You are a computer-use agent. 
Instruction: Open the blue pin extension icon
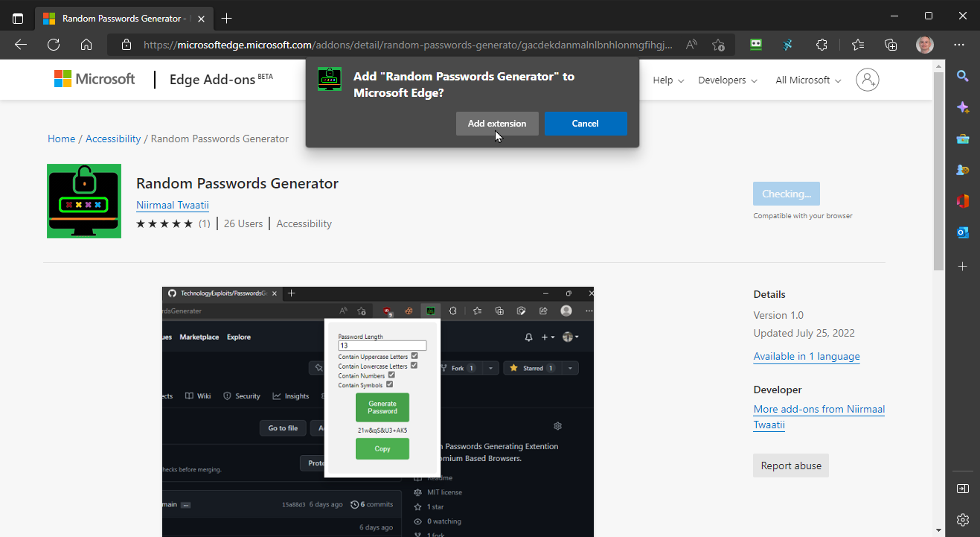tap(788, 45)
